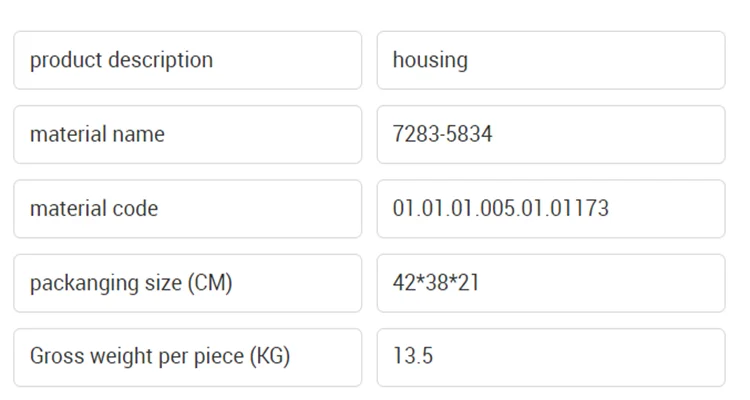The height and width of the screenshot is (400, 750).
Task: Focus the 42*38*21 size field
Action: [550, 283]
